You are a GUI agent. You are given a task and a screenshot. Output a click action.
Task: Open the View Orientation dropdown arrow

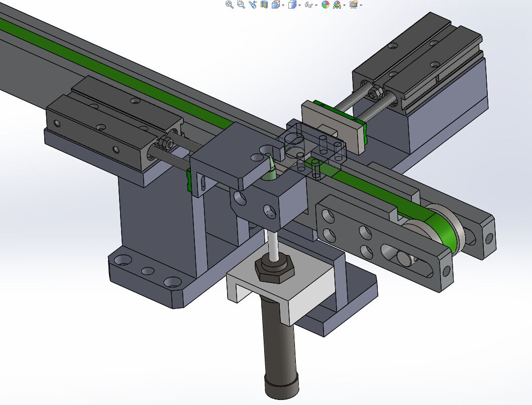283,5
